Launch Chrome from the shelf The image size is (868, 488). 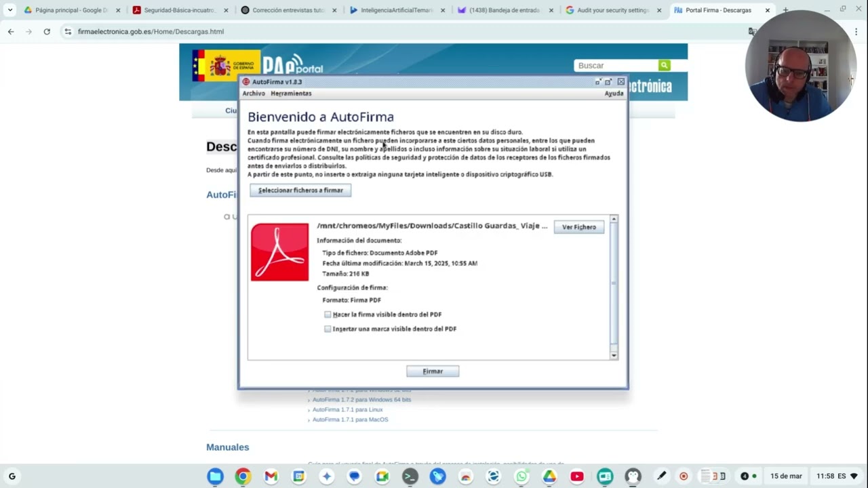point(243,476)
